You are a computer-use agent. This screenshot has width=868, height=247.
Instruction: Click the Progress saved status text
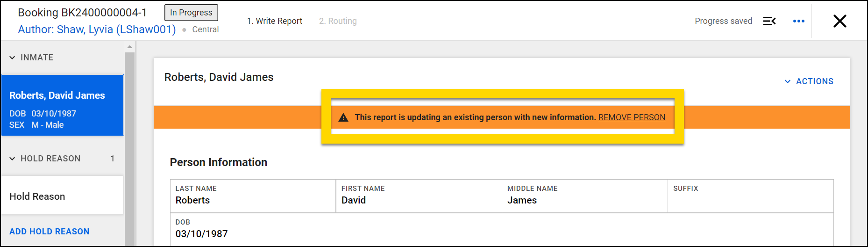(x=723, y=21)
